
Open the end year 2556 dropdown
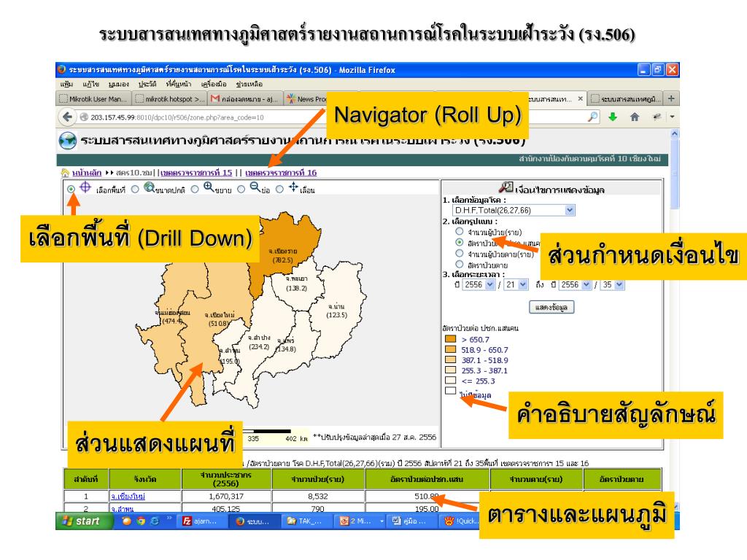pos(575,285)
